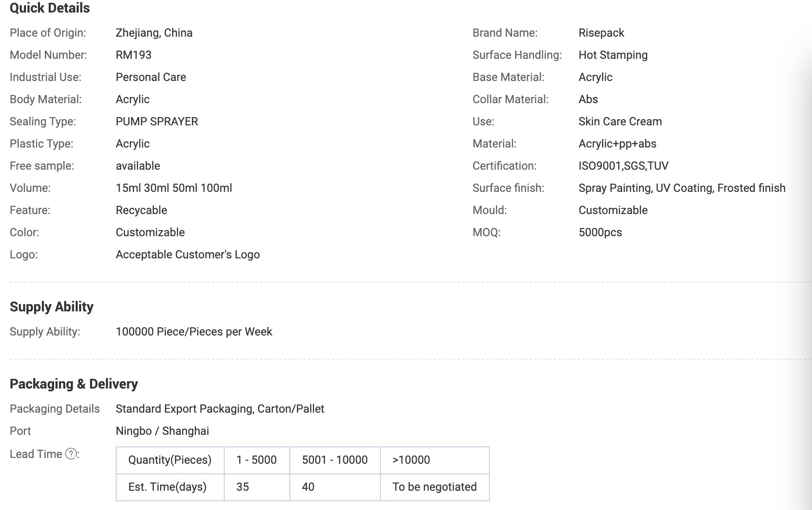
Task: Click the 'Est. Time(days)' row label
Action: pyautogui.click(x=170, y=487)
